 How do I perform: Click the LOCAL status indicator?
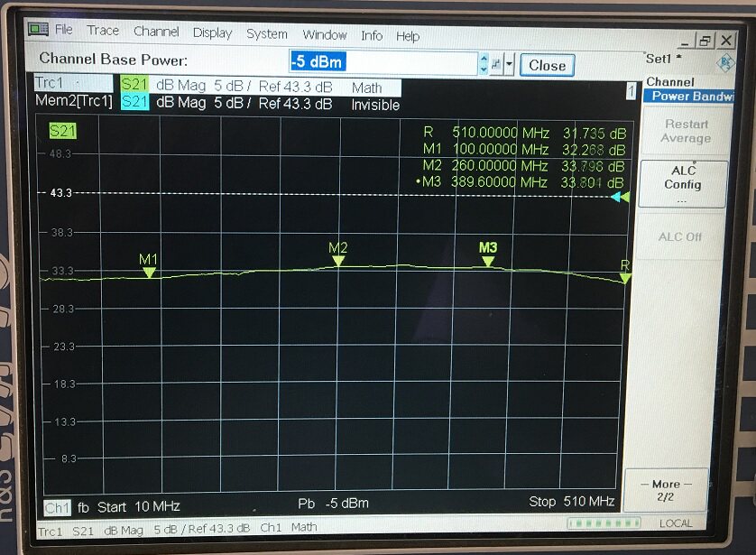click(676, 523)
